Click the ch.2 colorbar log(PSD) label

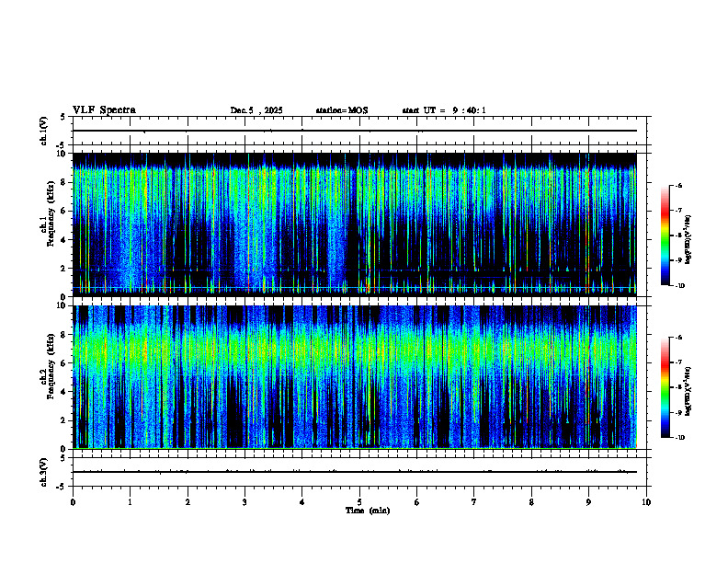tap(688, 391)
